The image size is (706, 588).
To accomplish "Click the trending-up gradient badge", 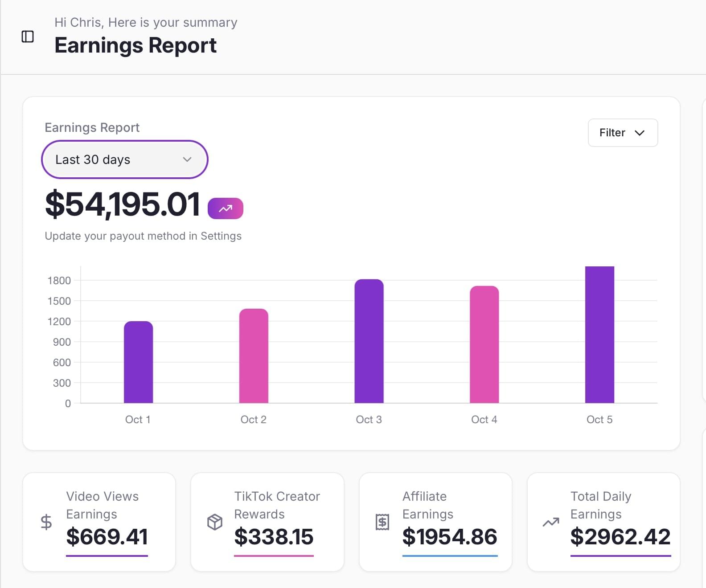I will tap(226, 208).
